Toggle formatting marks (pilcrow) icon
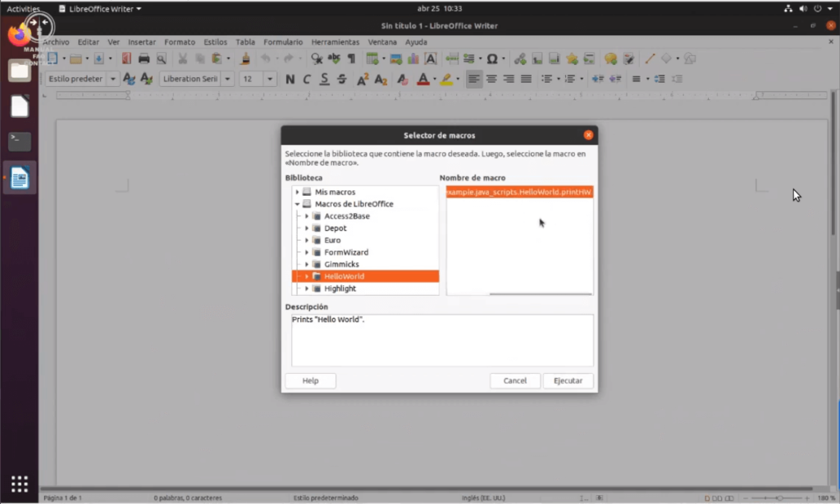 [352, 59]
